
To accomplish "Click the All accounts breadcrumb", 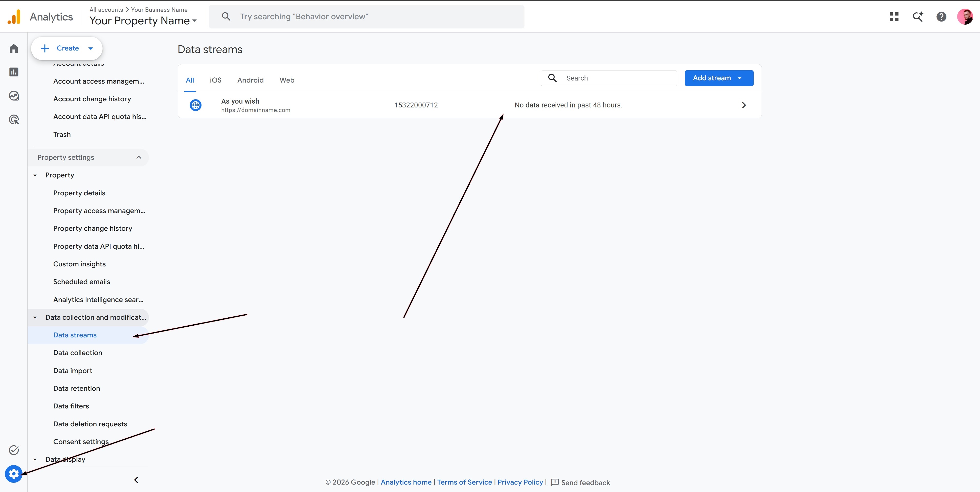I will (106, 9).
